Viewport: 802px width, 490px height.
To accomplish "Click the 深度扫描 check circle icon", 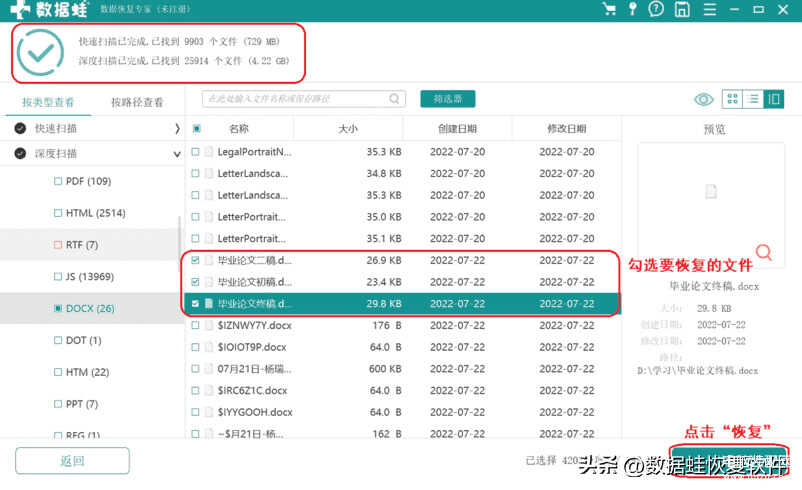I will [20, 153].
